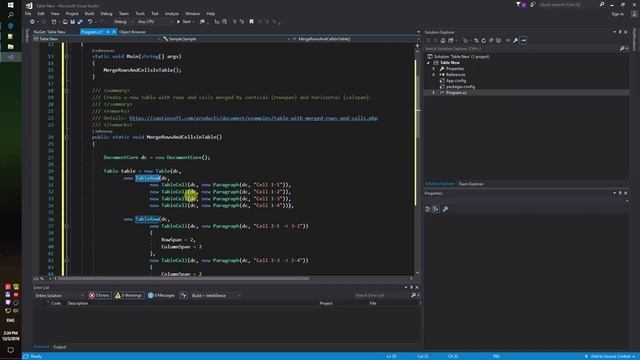Open the Build + IntelliSense dropdown

point(216,296)
